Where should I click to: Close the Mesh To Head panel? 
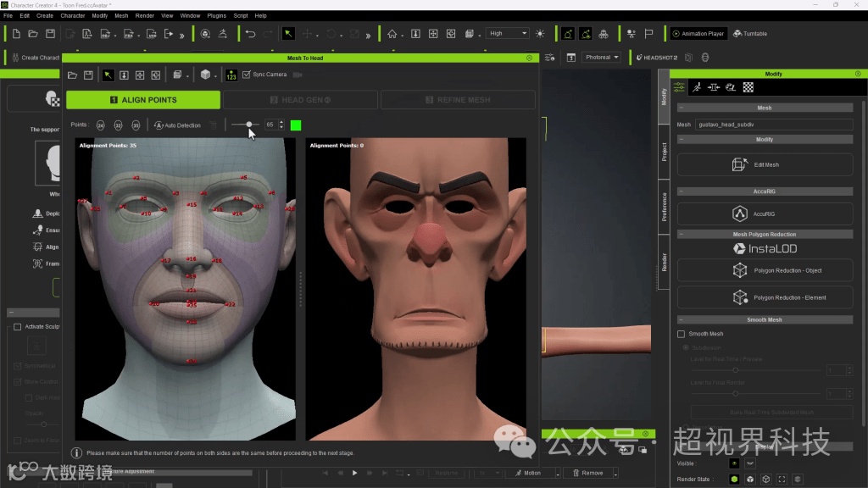pos(529,58)
